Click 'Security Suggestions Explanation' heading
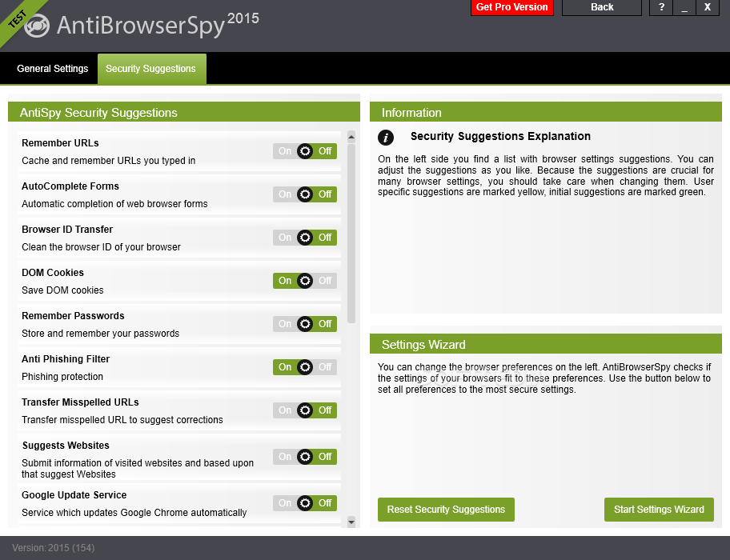Screen dimensions: 730x560 point(500,136)
